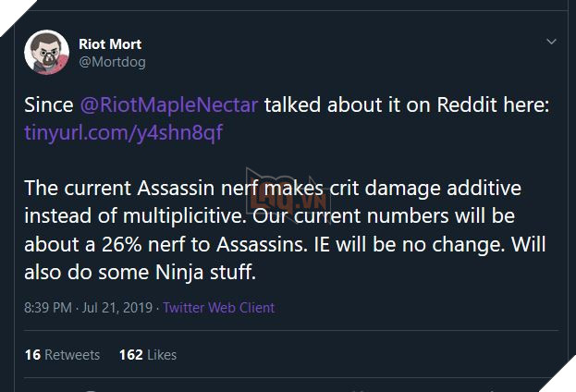Open the tweet options chevron menu
The height and width of the screenshot is (392, 576).
pos(552,43)
